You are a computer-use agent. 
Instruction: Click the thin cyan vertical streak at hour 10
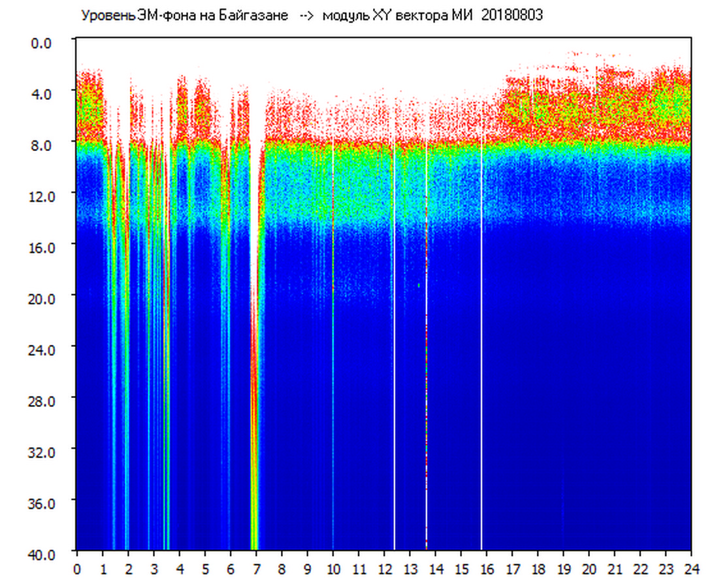point(333,392)
